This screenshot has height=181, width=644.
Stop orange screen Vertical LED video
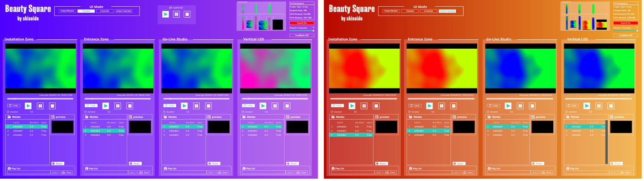pyautogui.click(x=611, y=106)
